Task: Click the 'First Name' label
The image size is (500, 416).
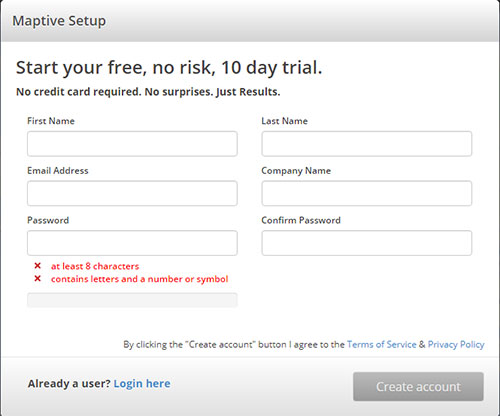Action: (x=51, y=121)
